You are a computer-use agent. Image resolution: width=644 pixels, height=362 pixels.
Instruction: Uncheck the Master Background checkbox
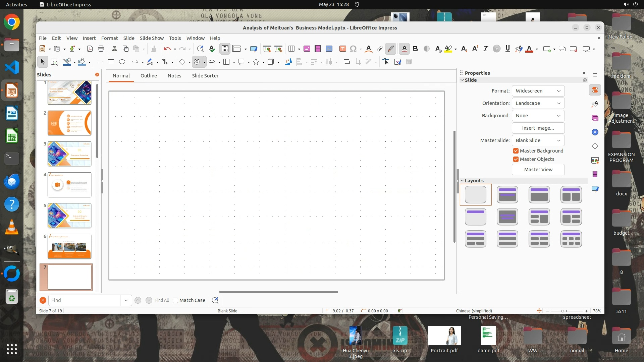(516, 151)
